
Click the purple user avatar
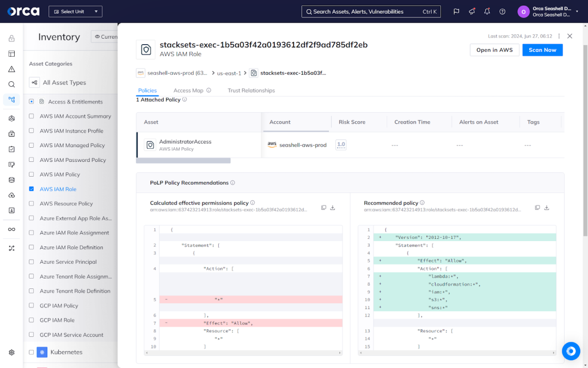523,11
